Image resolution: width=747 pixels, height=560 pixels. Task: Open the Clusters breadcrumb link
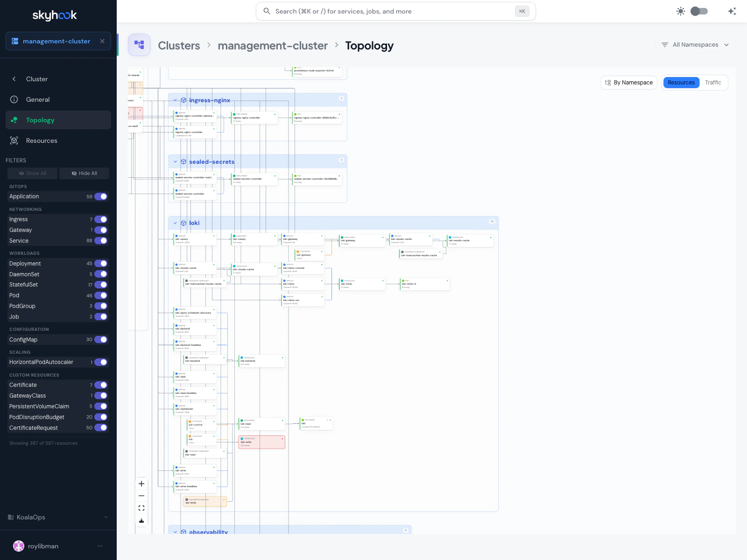point(179,45)
